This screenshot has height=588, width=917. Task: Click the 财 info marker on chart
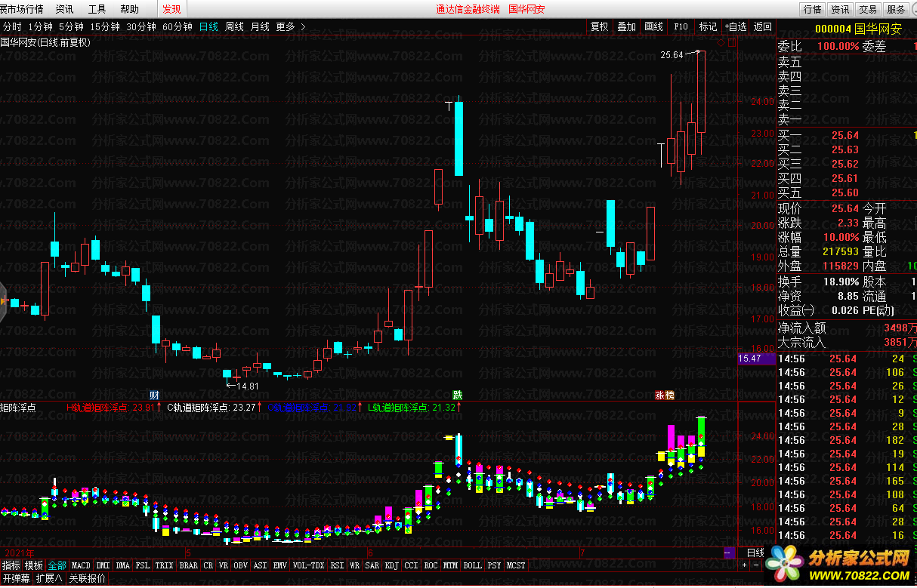[154, 396]
